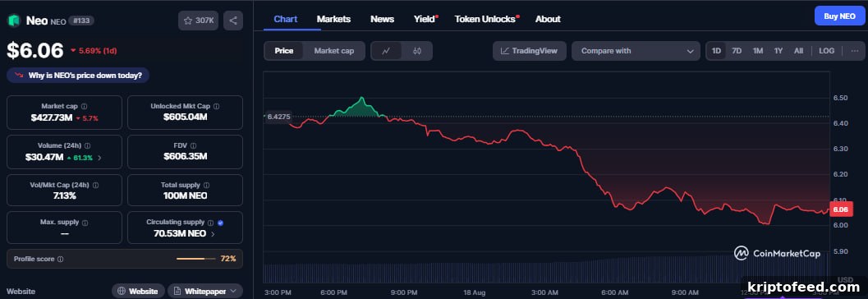Click Volume (24h) info icon
The width and height of the screenshot is (868, 299).
click(x=88, y=145)
